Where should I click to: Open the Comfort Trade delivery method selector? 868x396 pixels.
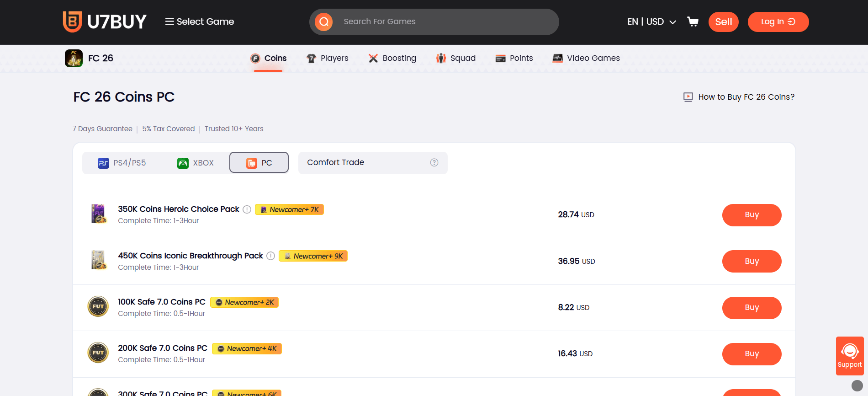click(365, 163)
